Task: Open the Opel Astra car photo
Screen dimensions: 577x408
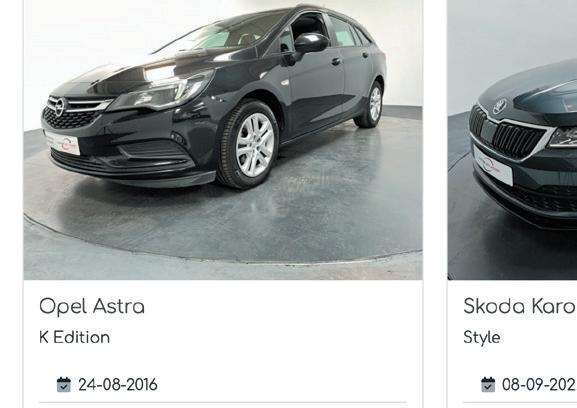Action: 223,140
